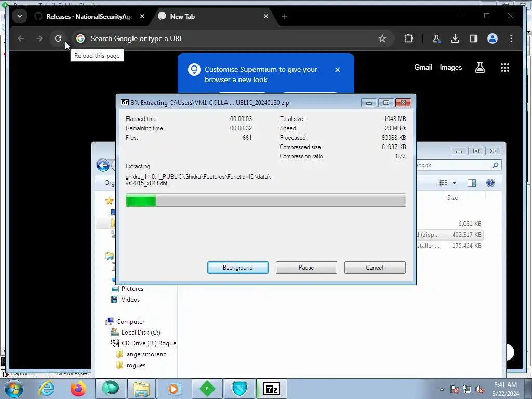532x399 pixels.
Task: Select Local Disk (C:) in the tree
Action: click(141, 332)
